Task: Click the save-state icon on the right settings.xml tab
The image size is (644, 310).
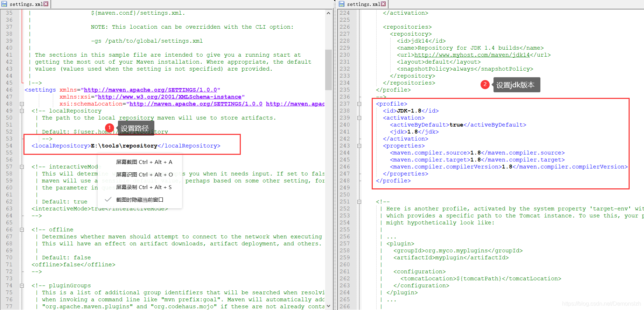Action: (x=342, y=4)
